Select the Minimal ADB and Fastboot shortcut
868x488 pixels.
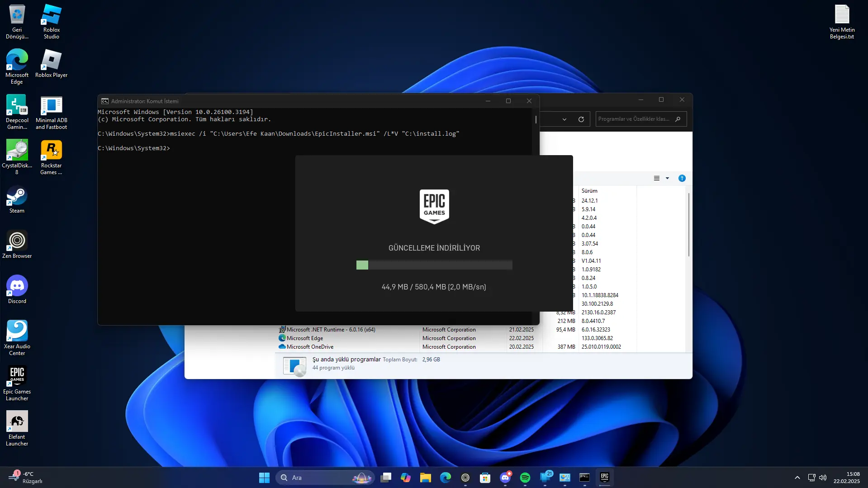coord(51,112)
